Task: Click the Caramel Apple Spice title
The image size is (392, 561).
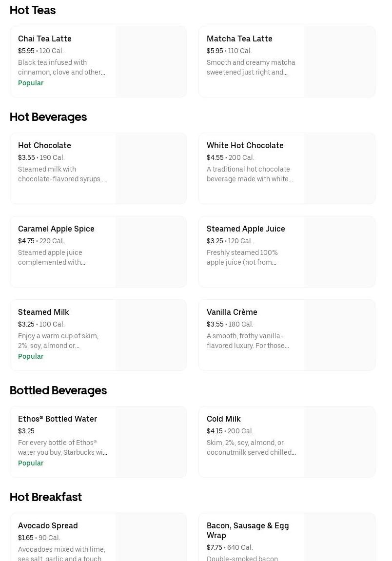Action: pyautogui.click(x=56, y=229)
